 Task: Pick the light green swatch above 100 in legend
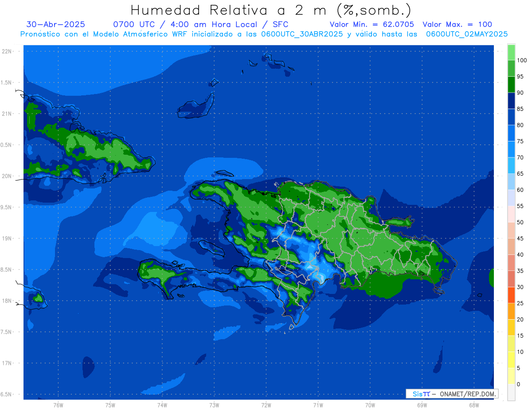coord(511,52)
